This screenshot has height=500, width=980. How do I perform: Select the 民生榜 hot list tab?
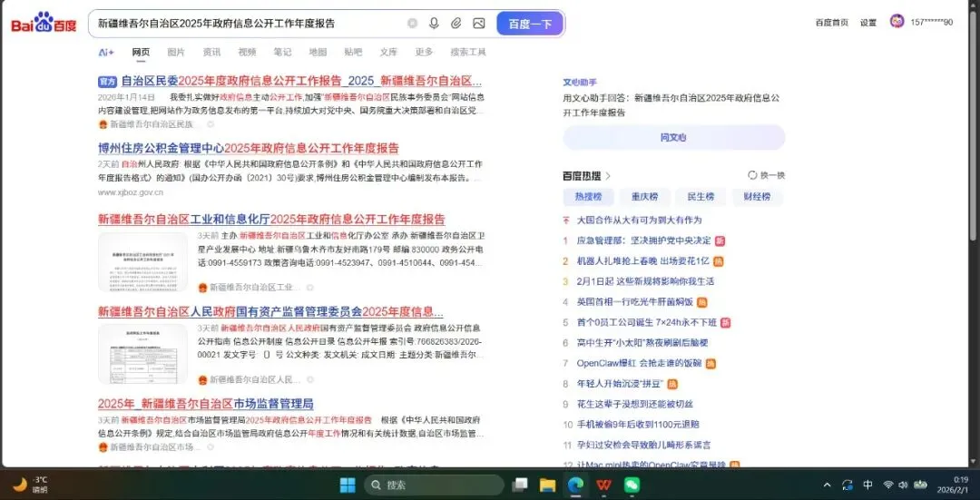(701, 197)
